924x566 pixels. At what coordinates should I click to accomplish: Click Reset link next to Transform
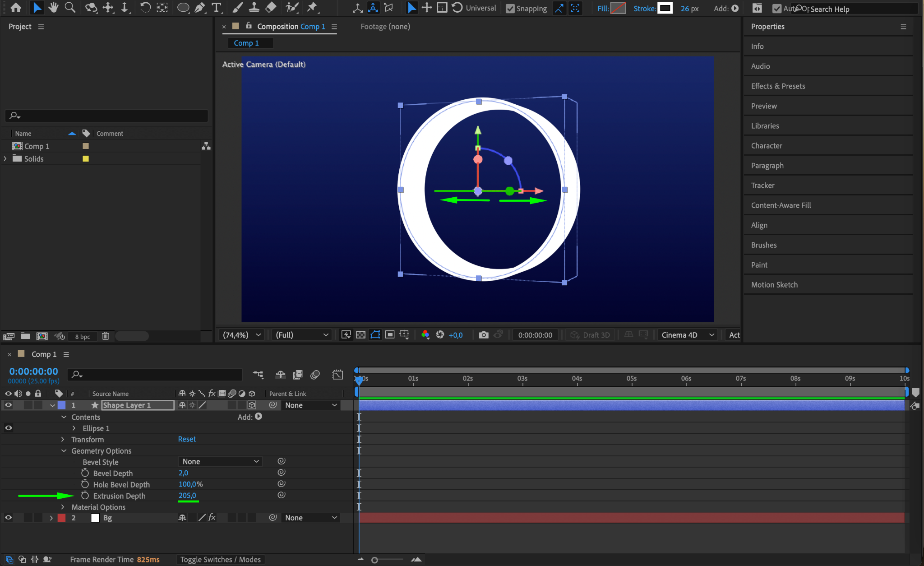[x=187, y=439]
